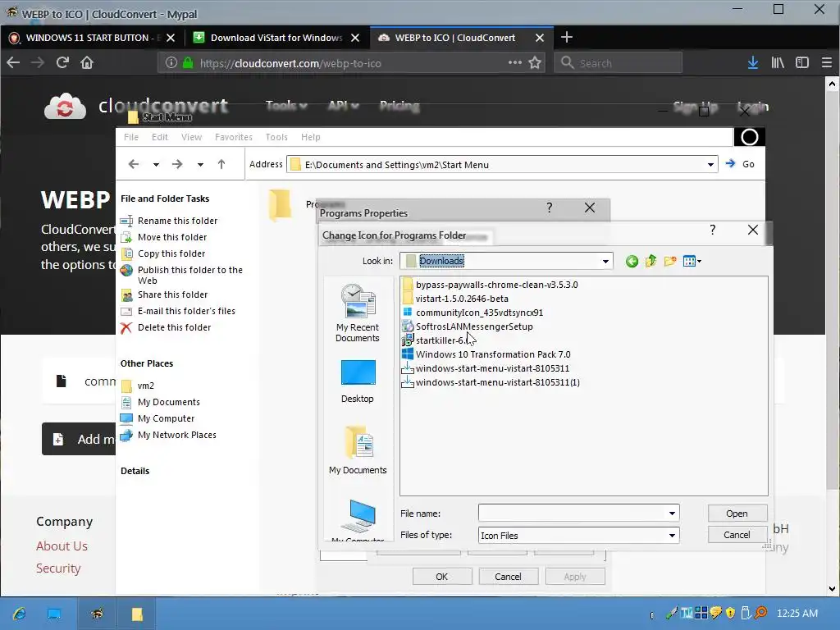Click the browser Search field
The height and width of the screenshot is (630, 840).
(x=619, y=62)
